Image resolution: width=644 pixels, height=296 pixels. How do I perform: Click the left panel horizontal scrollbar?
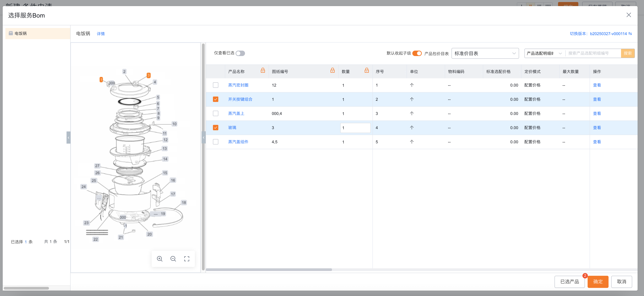pos(26,288)
